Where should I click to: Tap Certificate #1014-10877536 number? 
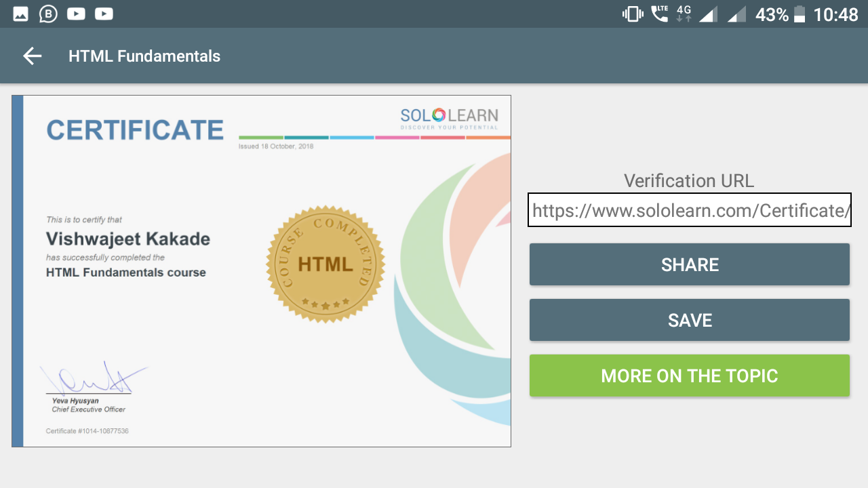[x=87, y=431]
